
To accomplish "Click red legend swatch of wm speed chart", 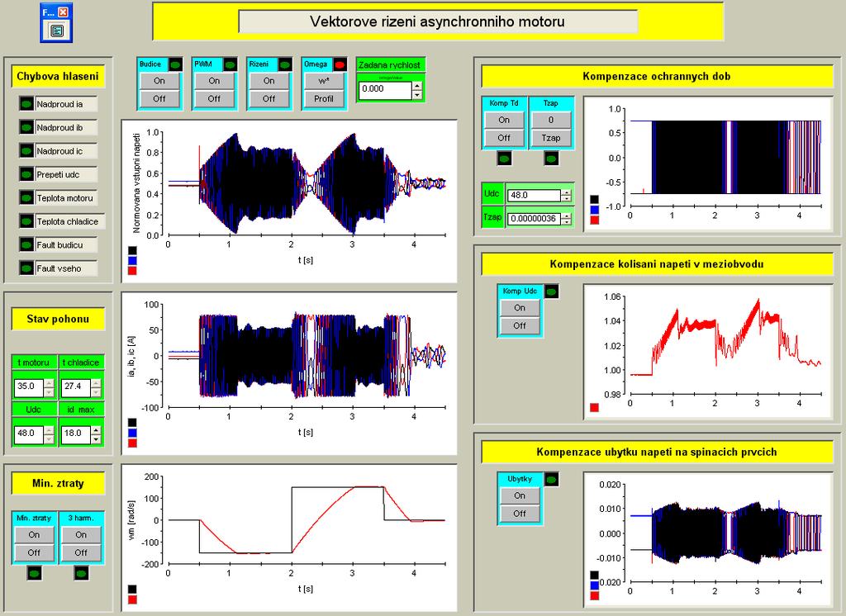I will click(x=132, y=599).
